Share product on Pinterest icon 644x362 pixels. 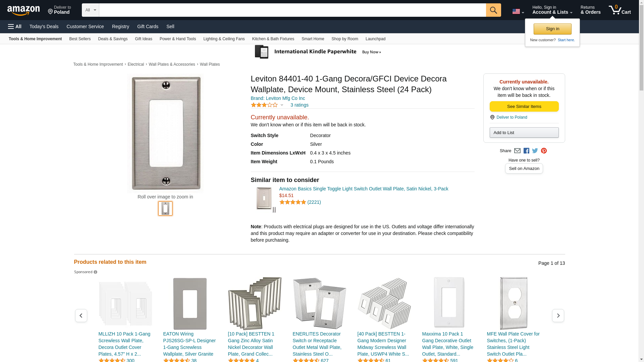point(544,151)
